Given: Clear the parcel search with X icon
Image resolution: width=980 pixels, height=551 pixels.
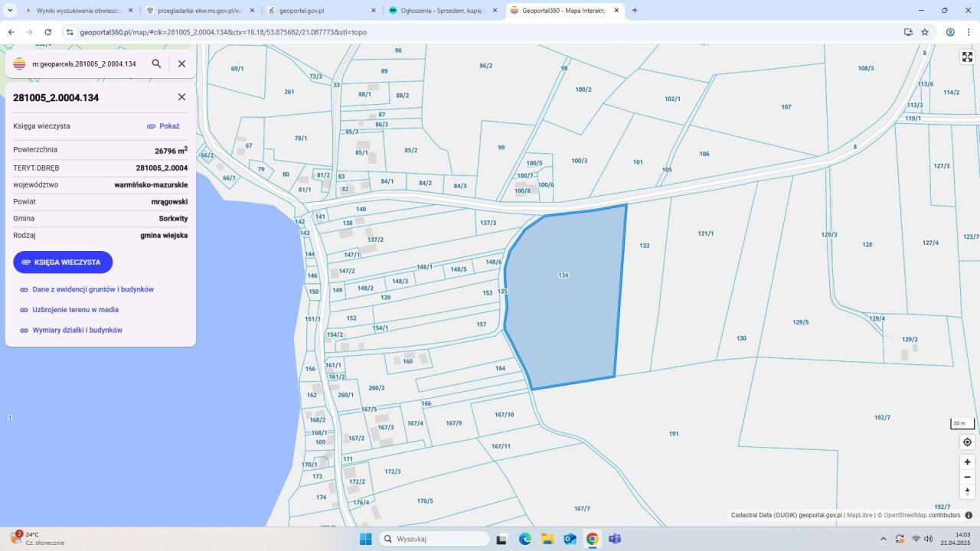Looking at the screenshot, I should click(x=181, y=64).
